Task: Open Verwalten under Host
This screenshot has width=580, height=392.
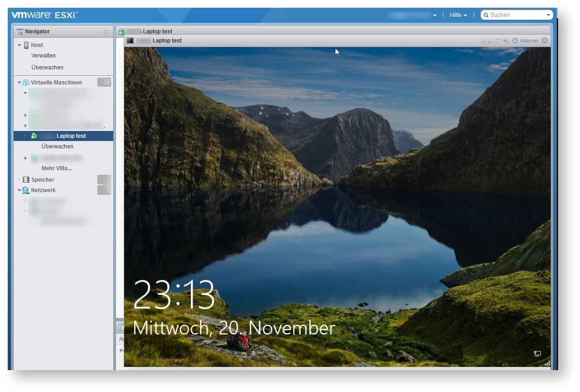Action: (x=43, y=56)
